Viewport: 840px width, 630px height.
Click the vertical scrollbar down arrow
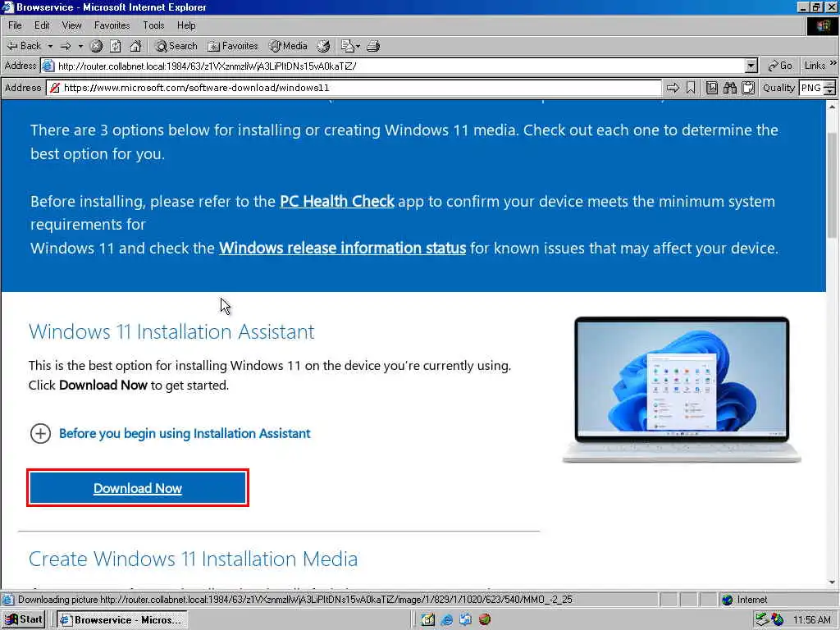pos(832,582)
